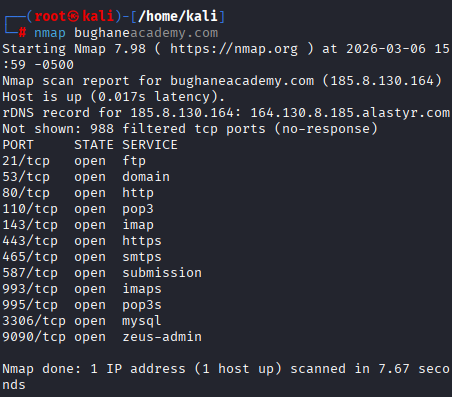Click the 21/tcp ftp port entry
Screen dimensions: 452x397
click(x=74, y=161)
